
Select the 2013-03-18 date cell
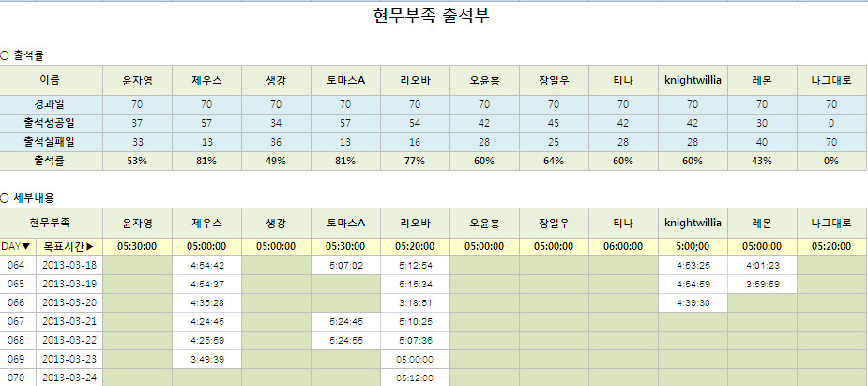(x=69, y=265)
